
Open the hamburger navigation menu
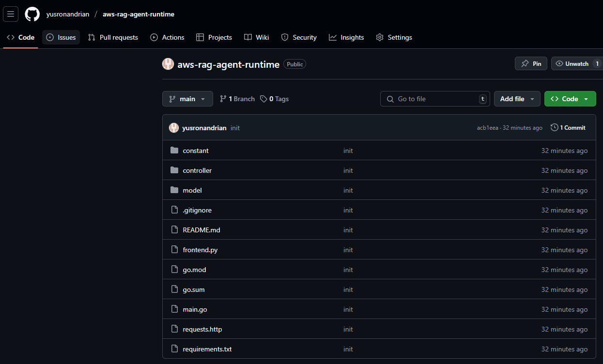[x=11, y=14]
